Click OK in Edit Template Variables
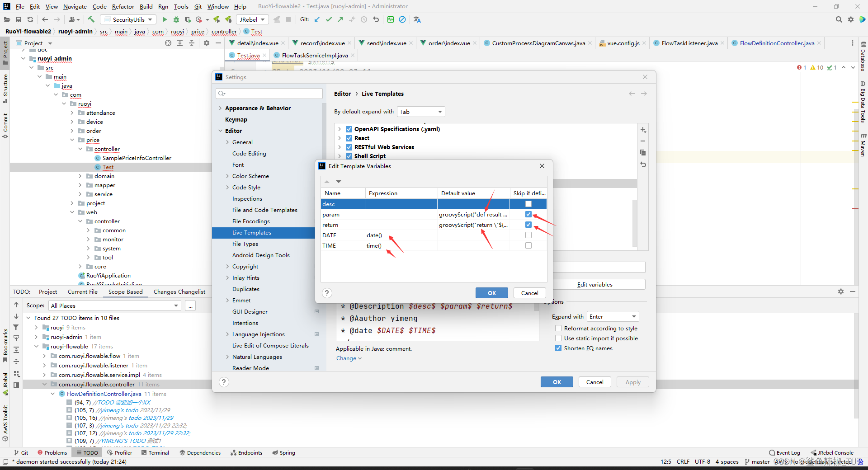The width and height of the screenshot is (868, 470). point(491,293)
